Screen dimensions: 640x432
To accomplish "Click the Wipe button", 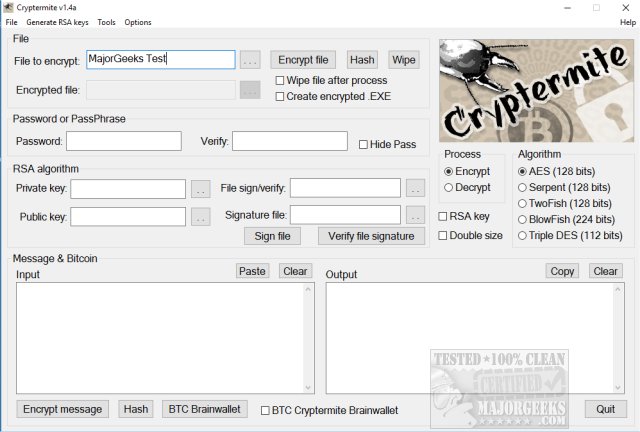I will pos(404,60).
